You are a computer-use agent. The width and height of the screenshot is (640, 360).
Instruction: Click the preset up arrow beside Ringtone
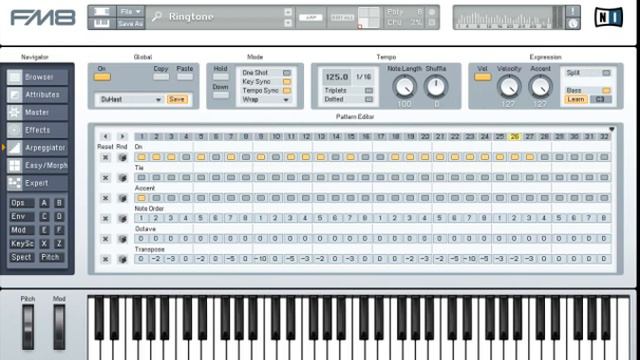click(288, 12)
